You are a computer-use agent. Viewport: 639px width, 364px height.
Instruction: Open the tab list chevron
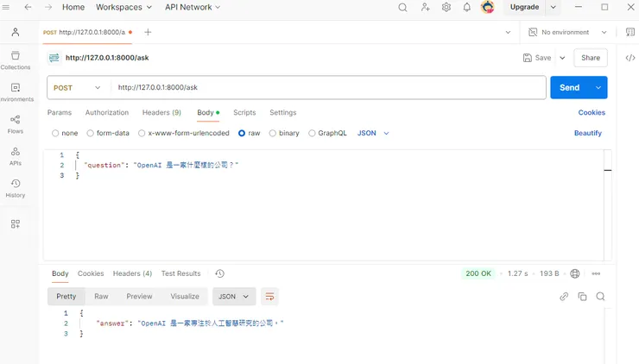(x=508, y=32)
